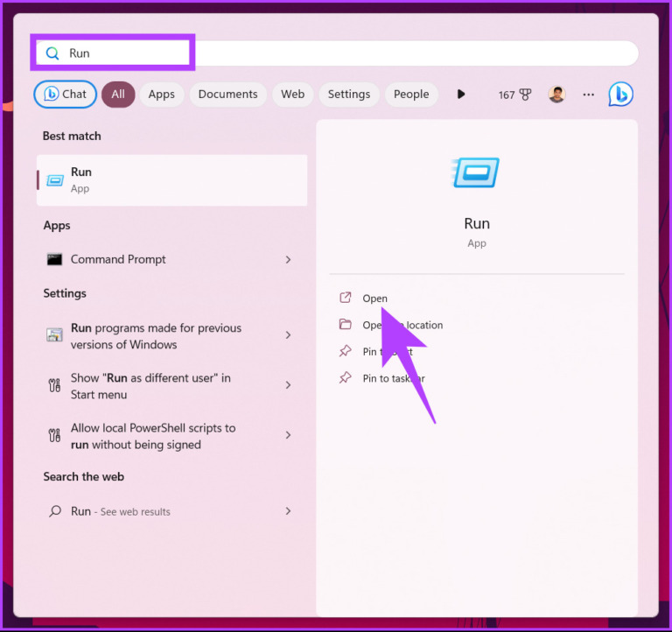Click Pin to Start pin icon
This screenshot has width=672, height=632.
[346, 351]
